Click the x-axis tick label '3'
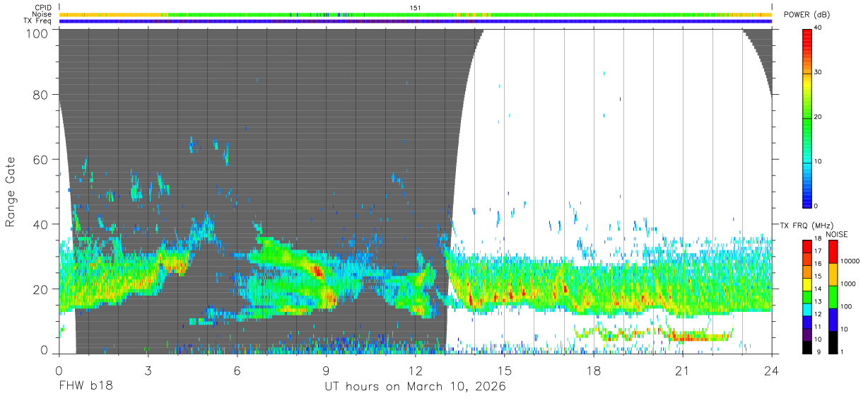Image resolution: width=868 pixels, height=401 pixels. [x=148, y=370]
